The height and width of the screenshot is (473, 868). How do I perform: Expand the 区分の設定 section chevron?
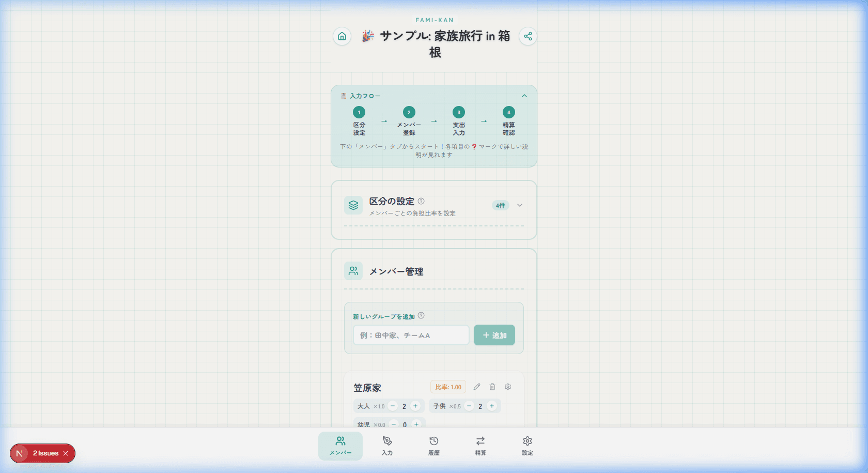point(520,205)
